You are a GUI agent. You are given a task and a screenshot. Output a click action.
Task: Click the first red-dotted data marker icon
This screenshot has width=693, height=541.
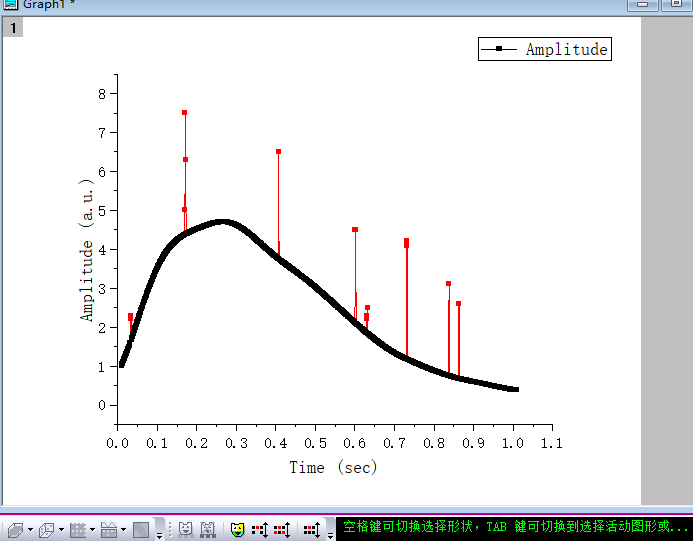(x=260, y=529)
